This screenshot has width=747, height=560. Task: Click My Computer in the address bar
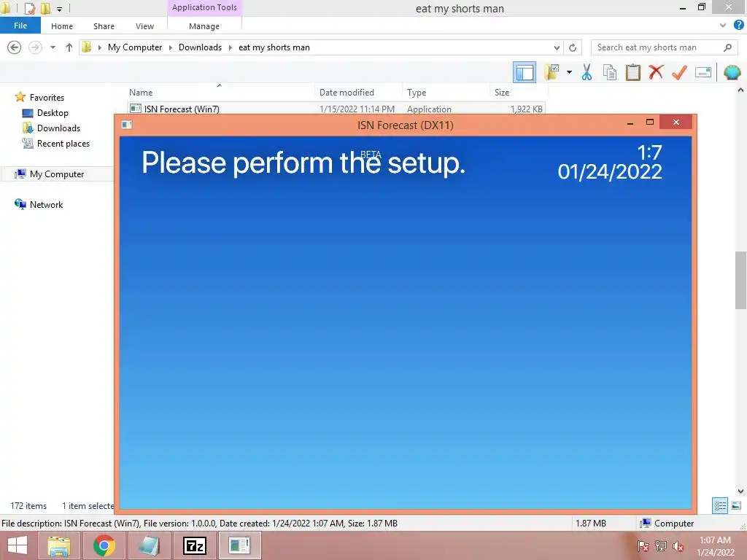135,47
